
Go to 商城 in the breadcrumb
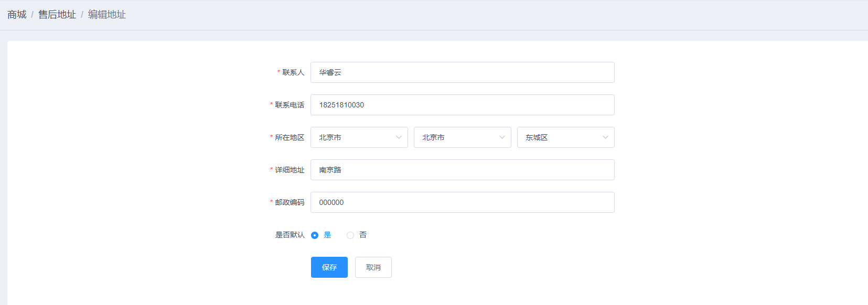tap(17, 15)
